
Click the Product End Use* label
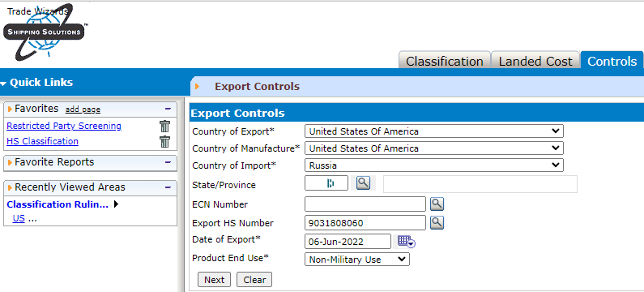point(230,258)
